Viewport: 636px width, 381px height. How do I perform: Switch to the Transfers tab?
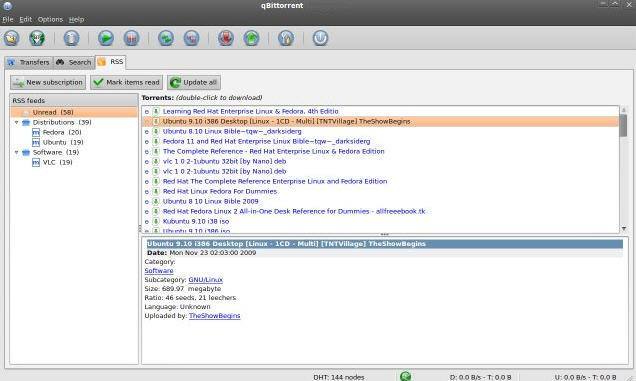point(28,62)
